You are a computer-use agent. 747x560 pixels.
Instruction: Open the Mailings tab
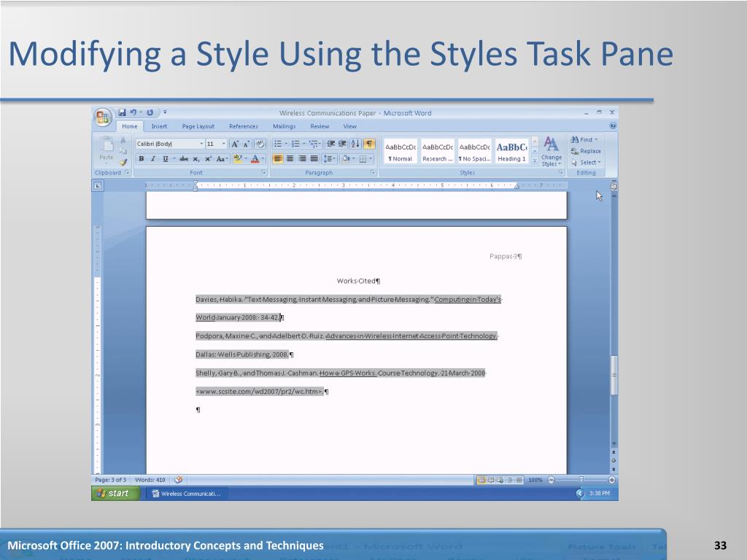coord(285,126)
